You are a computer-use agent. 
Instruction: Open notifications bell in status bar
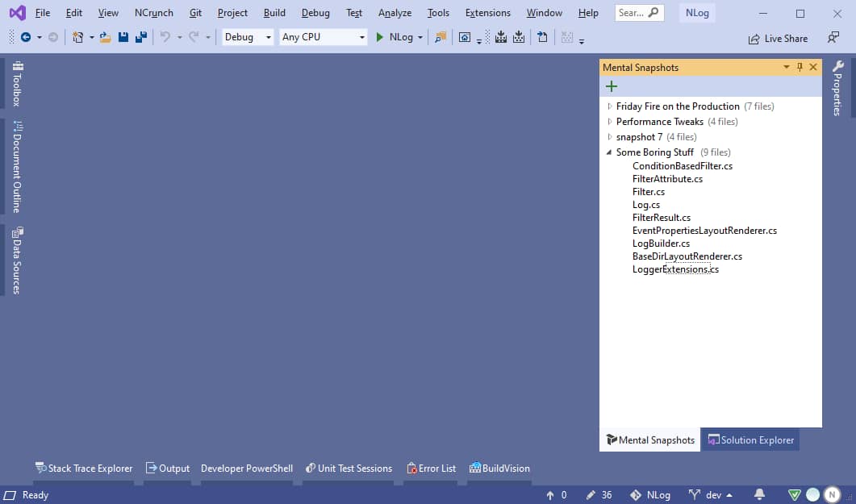coord(759,494)
